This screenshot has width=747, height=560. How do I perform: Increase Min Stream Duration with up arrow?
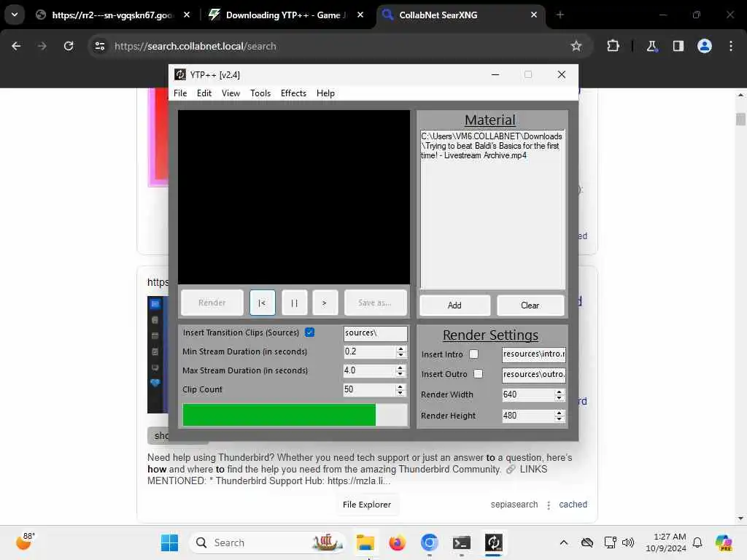point(400,349)
